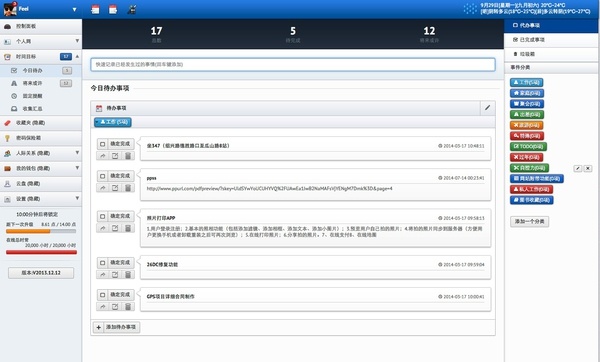Click the 添加一个分类 button
Screen dimensions: 600x362
(530, 222)
